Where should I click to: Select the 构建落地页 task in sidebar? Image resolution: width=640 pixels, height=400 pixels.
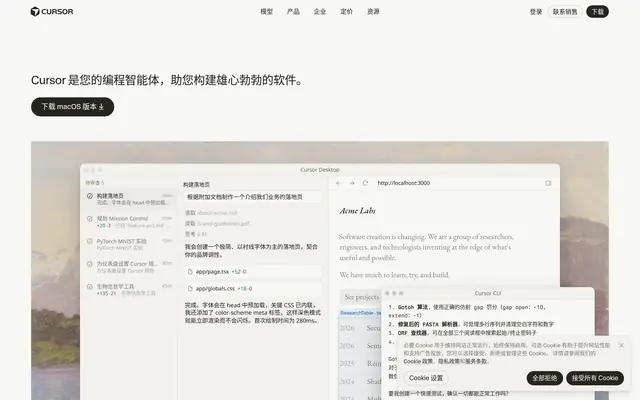(130, 199)
